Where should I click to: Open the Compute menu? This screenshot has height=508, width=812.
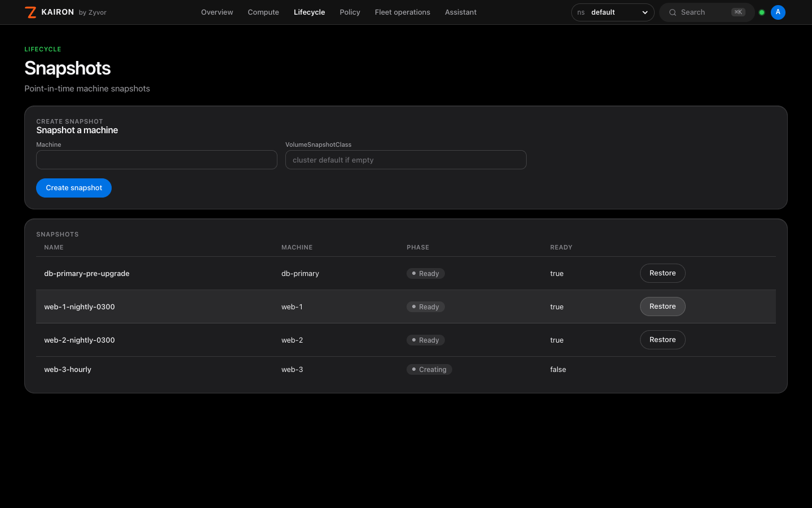[263, 12]
